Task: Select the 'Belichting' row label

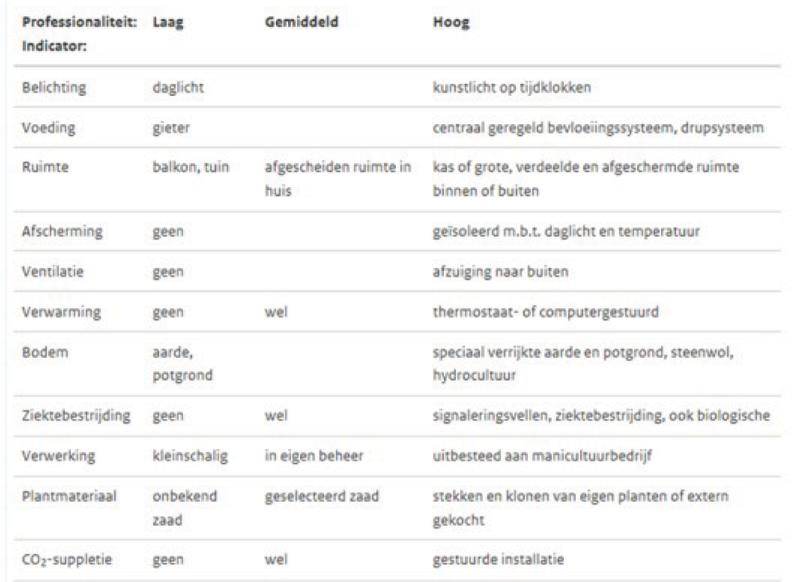Action: (x=51, y=86)
